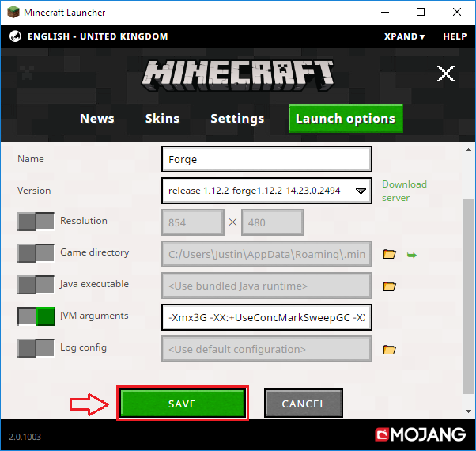Click the scrollbar up arrow
Image resolution: width=476 pixels, height=451 pixels.
[x=468, y=150]
